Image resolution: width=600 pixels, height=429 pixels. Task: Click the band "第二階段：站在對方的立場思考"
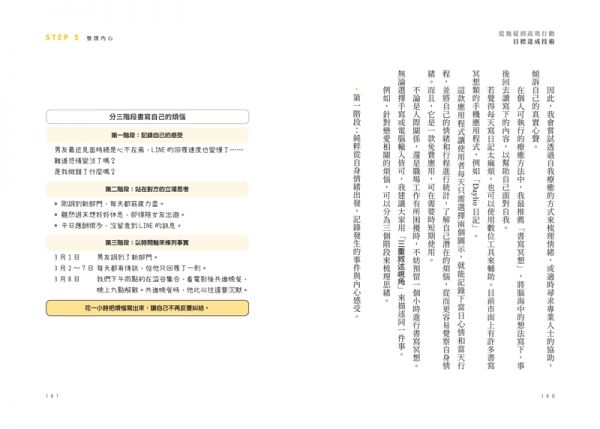pyautogui.click(x=147, y=189)
